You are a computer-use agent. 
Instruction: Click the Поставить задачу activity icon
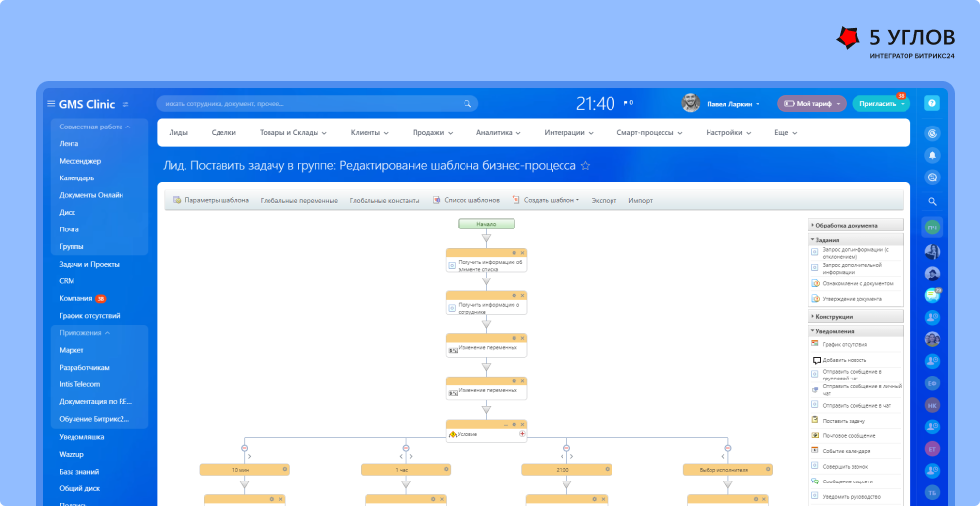[x=815, y=420]
